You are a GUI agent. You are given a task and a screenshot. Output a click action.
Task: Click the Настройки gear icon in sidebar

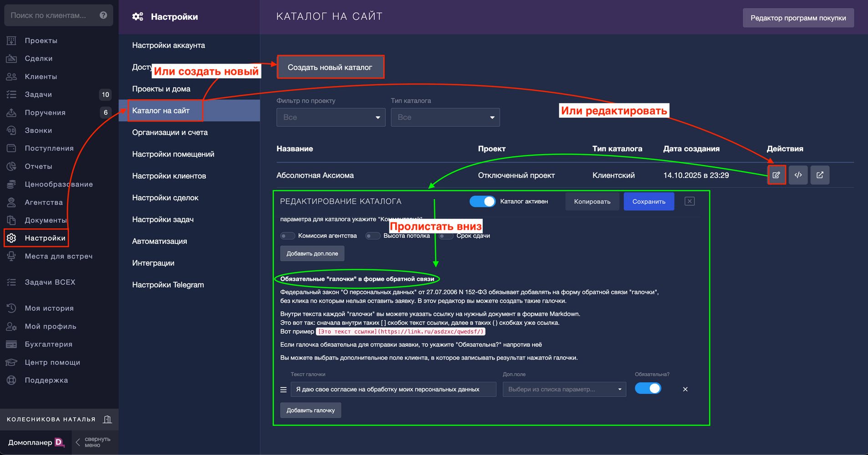11,238
